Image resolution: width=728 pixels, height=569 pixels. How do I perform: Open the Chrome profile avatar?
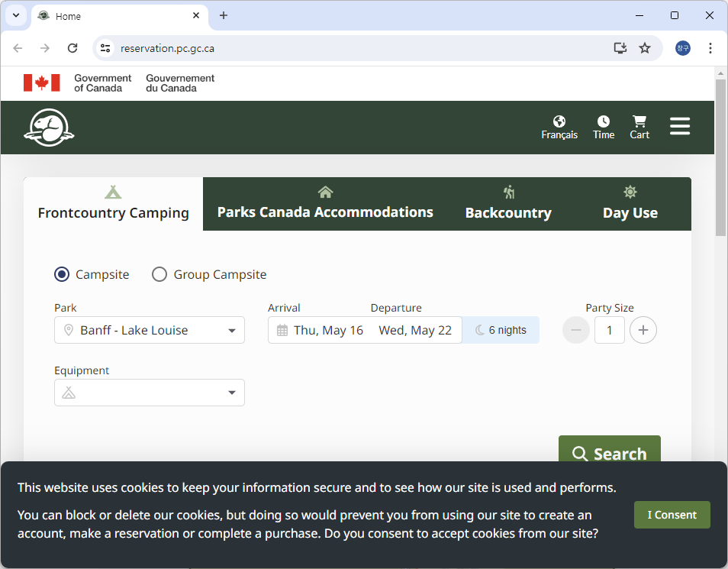tap(682, 48)
